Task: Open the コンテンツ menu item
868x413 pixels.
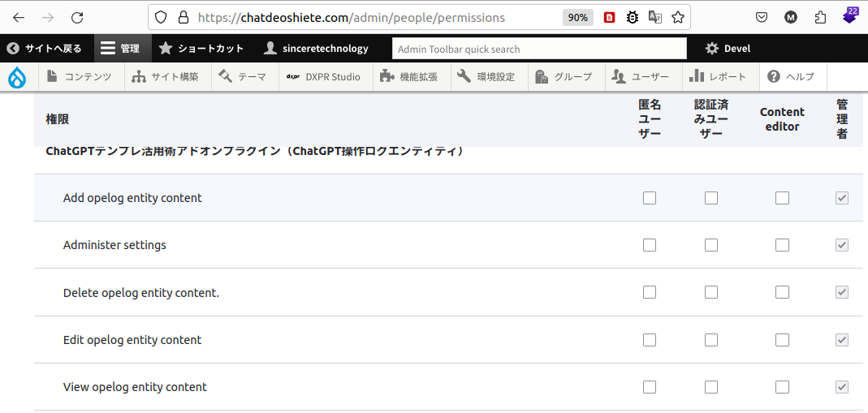Action: tap(81, 77)
